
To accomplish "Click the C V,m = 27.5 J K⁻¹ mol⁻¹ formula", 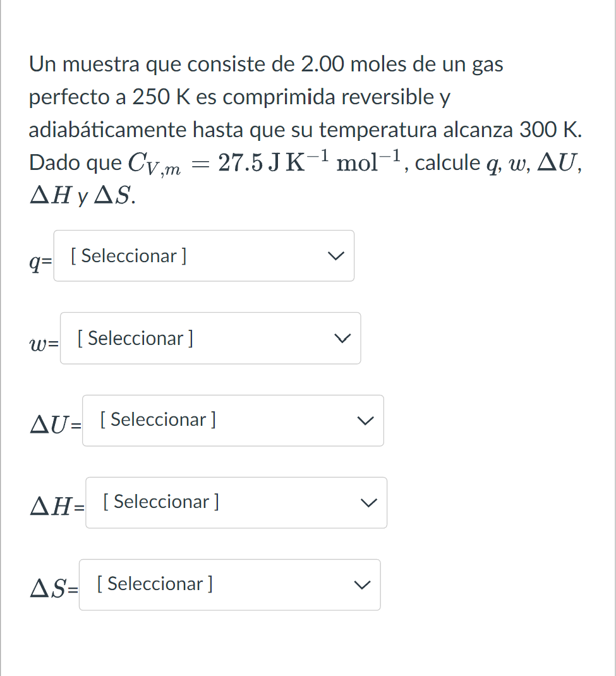I will (x=265, y=164).
